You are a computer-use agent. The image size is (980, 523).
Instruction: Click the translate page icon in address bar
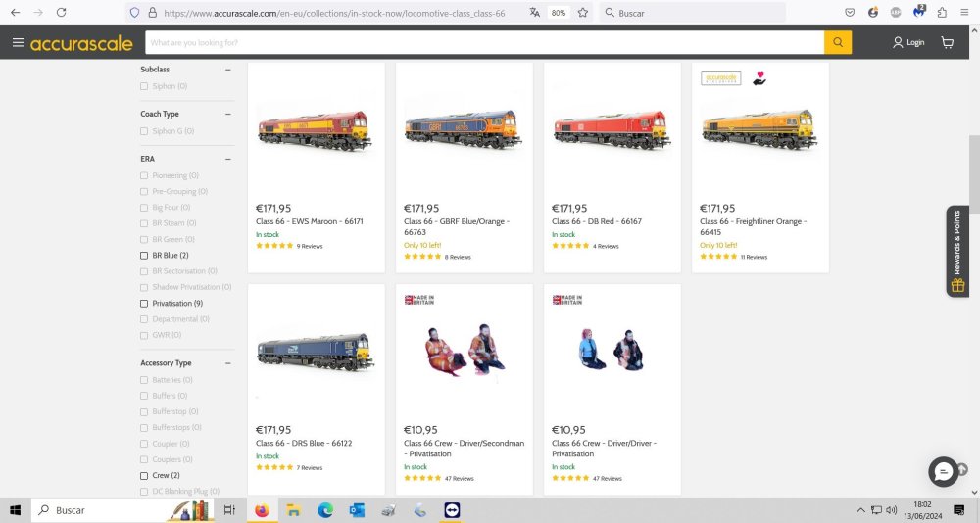tap(534, 13)
